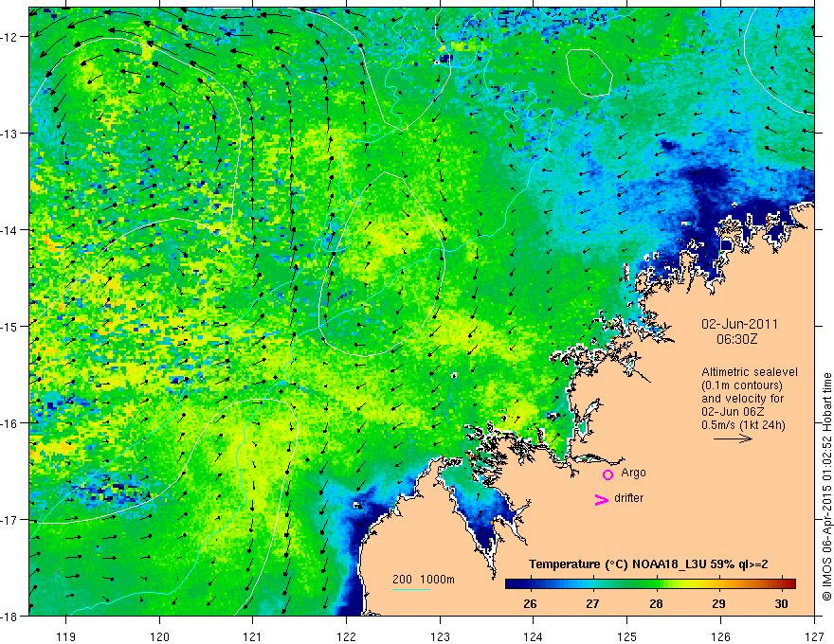Viewport: 834px width, 644px height.
Task: Click the longitude axis label '123'
Action: click(440, 636)
